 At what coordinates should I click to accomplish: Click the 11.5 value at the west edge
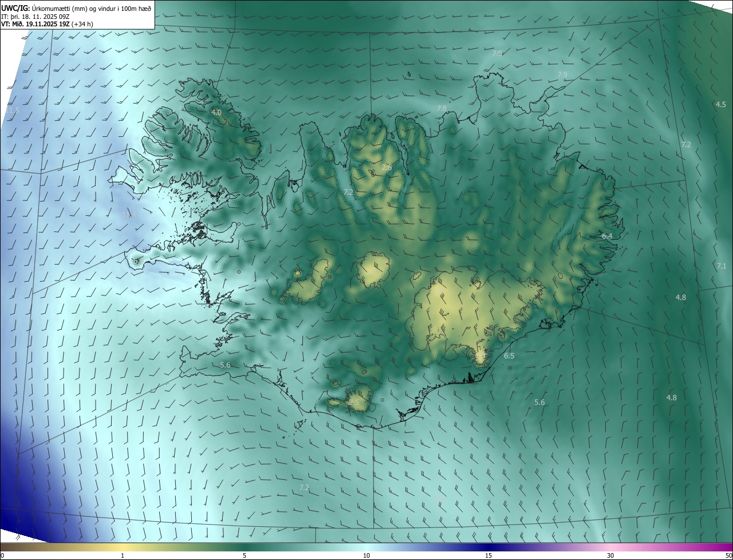coord(13,110)
